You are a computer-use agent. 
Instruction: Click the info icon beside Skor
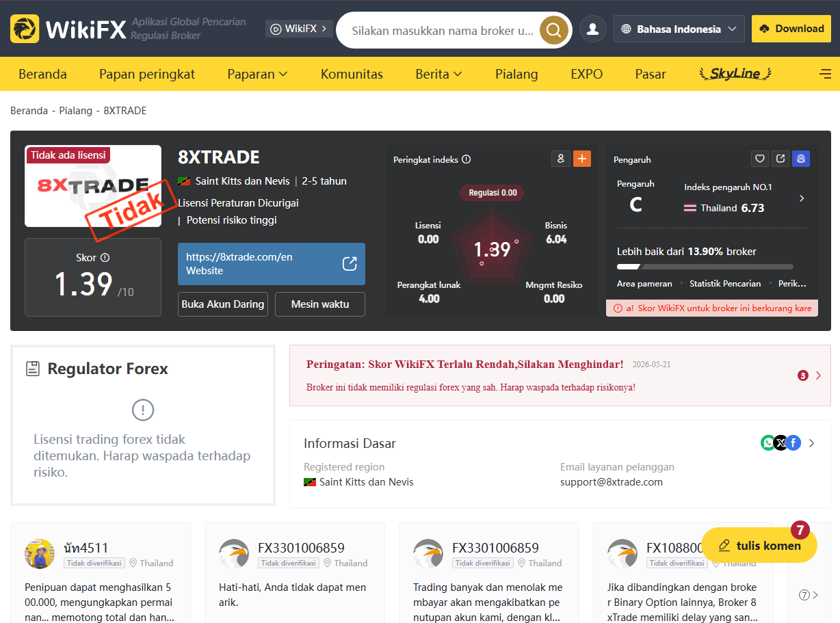(105, 258)
